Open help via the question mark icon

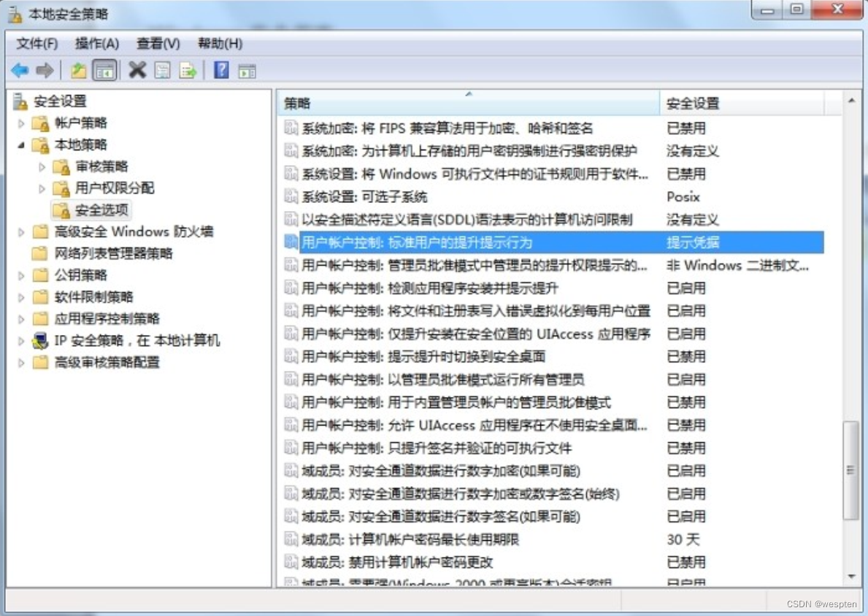point(221,70)
